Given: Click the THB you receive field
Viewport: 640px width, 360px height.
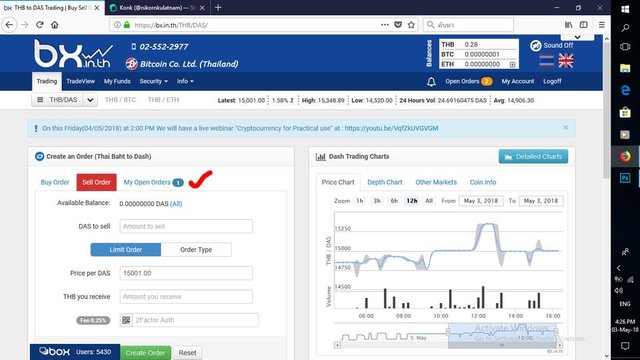Looking at the screenshot, I should (x=186, y=297).
